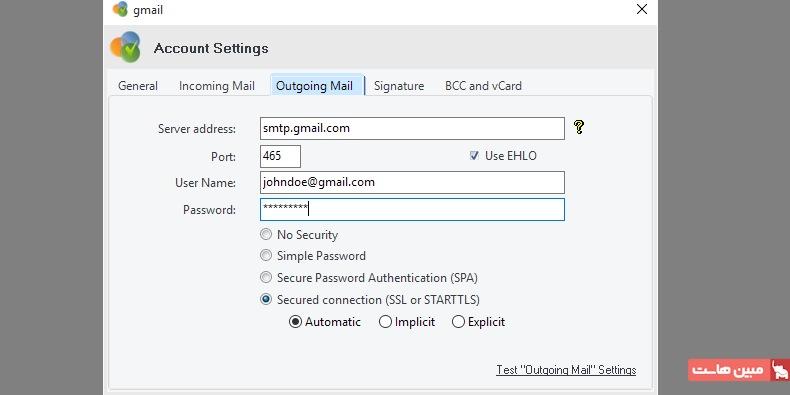Screen dimensions: 790x395
Task: Select Secured connection (SSL or STARTTLS)
Action: (266, 299)
